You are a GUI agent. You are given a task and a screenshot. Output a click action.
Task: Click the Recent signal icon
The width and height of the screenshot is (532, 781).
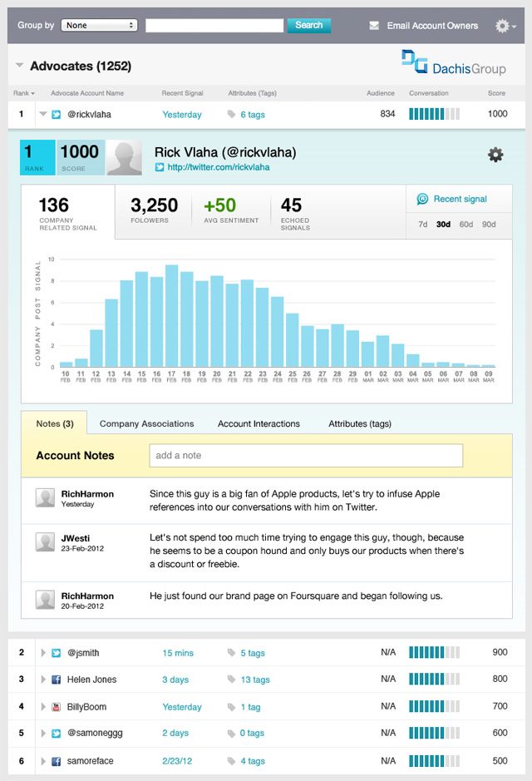(422, 200)
